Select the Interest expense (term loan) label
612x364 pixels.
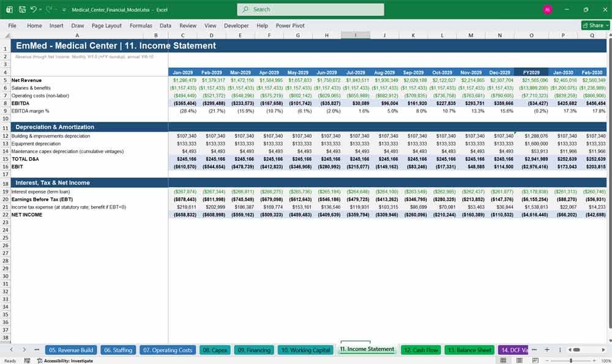coord(42,191)
